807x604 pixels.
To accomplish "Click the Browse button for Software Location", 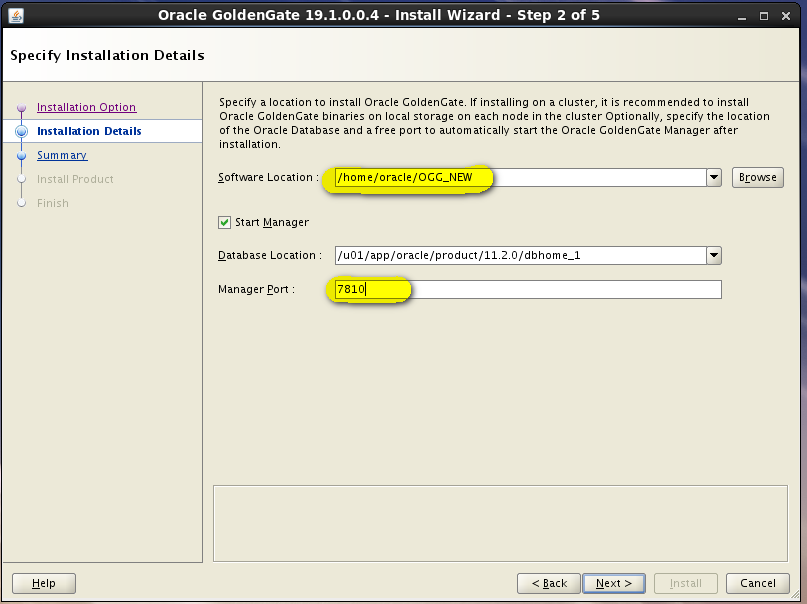I will point(757,177).
